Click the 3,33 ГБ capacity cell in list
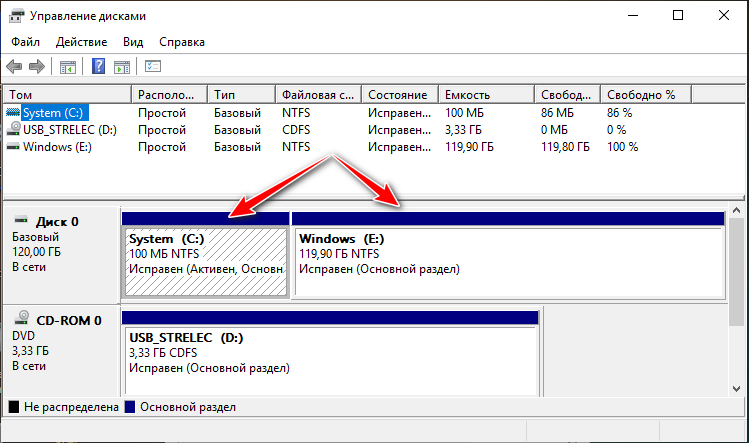This screenshot has height=443, width=749. [463, 130]
